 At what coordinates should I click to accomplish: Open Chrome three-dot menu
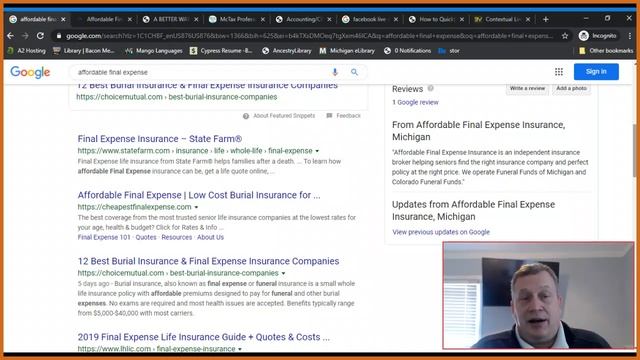pyautogui.click(x=630, y=36)
